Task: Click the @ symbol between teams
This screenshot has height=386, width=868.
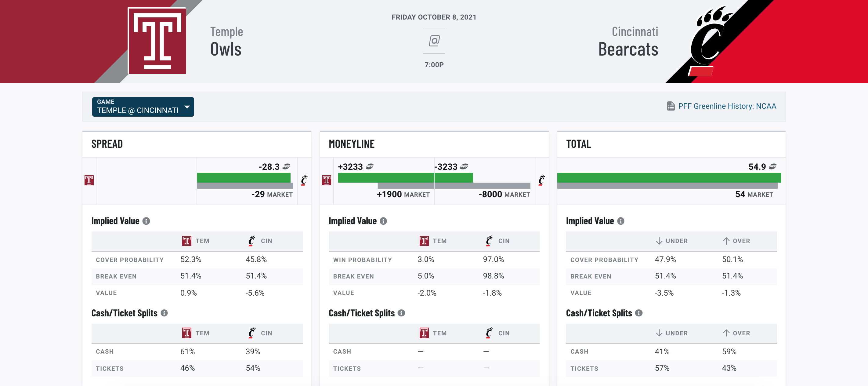Action: [434, 41]
